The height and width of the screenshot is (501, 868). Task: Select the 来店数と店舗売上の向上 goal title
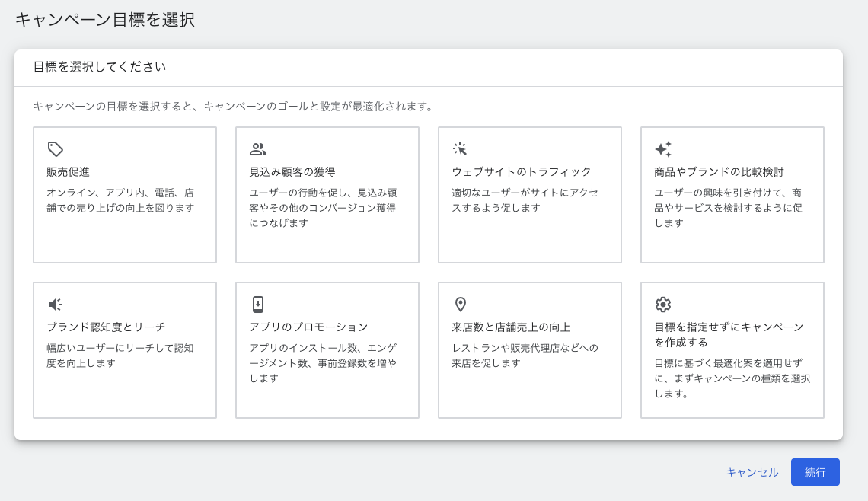511,327
